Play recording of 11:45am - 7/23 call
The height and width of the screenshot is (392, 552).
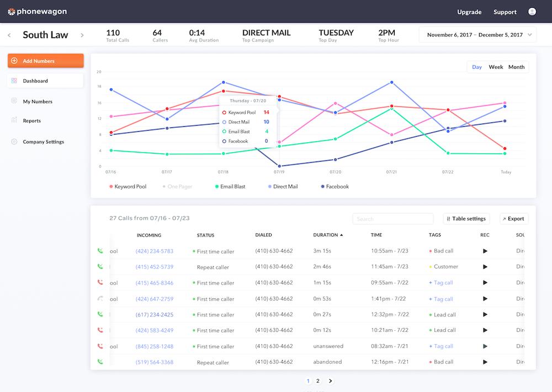(485, 267)
